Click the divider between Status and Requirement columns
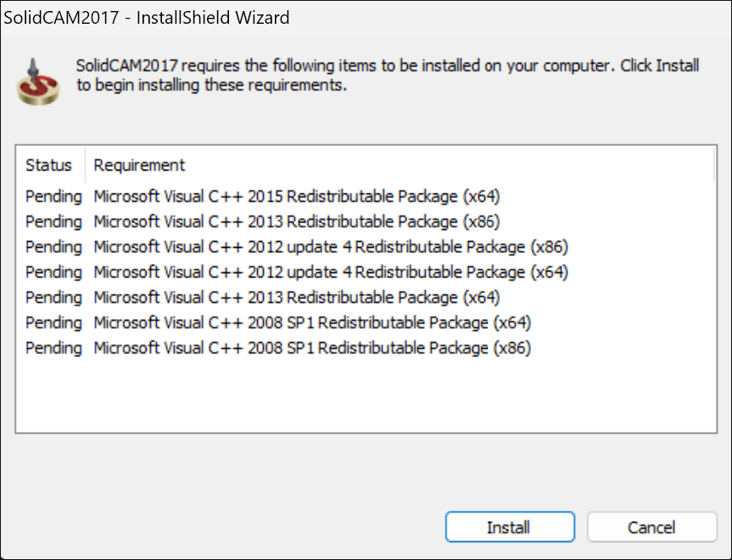This screenshot has width=732, height=560. [x=86, y=165]
